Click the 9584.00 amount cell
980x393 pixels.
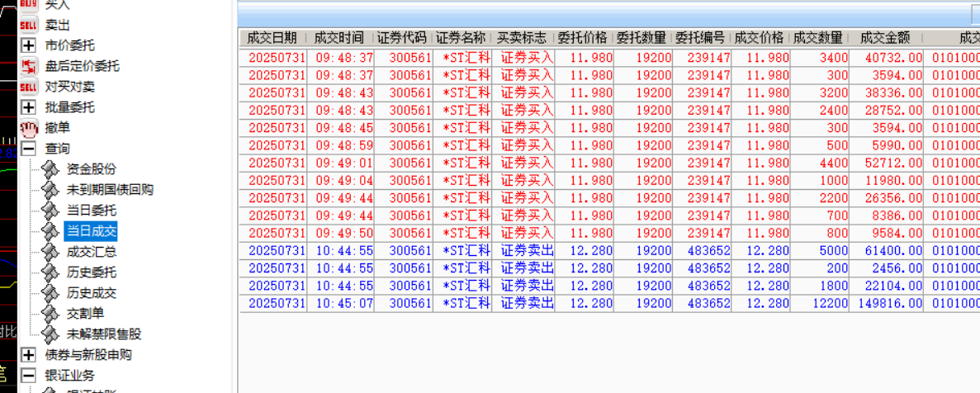coord(886,233)
